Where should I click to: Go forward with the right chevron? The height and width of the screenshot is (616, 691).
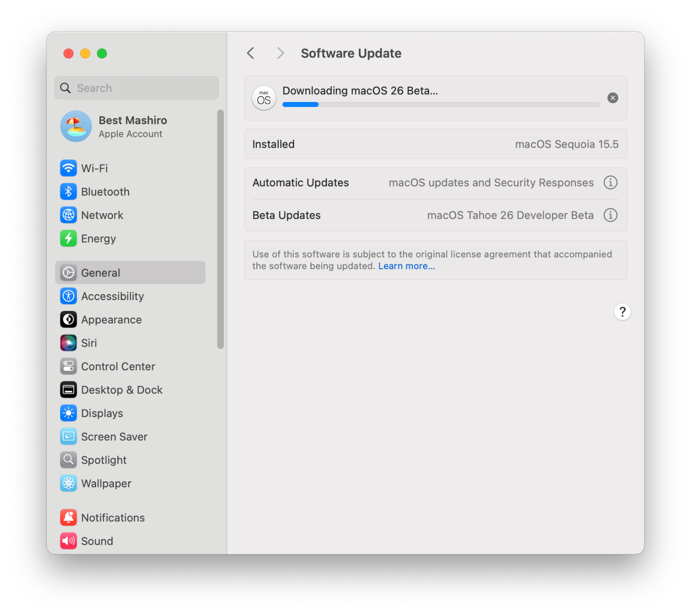280,53
